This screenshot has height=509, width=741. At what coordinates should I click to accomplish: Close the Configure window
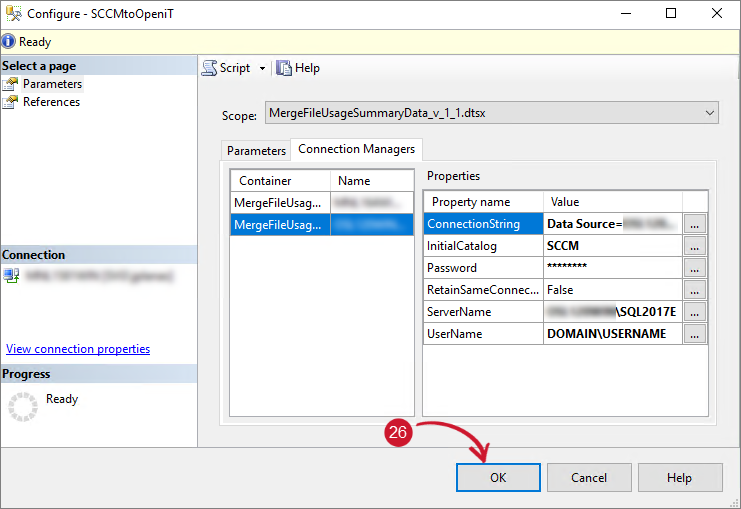717,13
